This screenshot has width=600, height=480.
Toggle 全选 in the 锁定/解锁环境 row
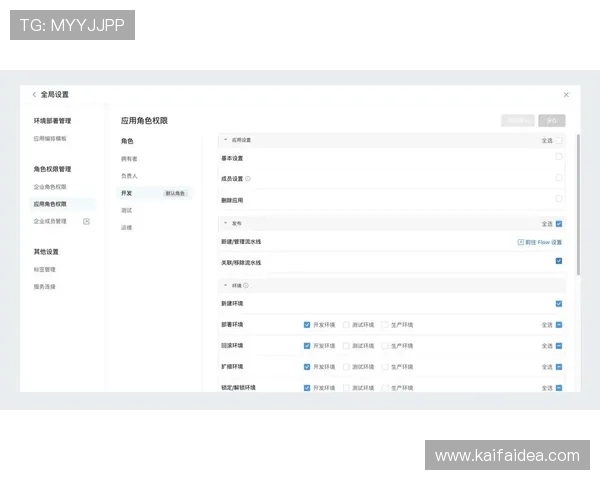559,388
